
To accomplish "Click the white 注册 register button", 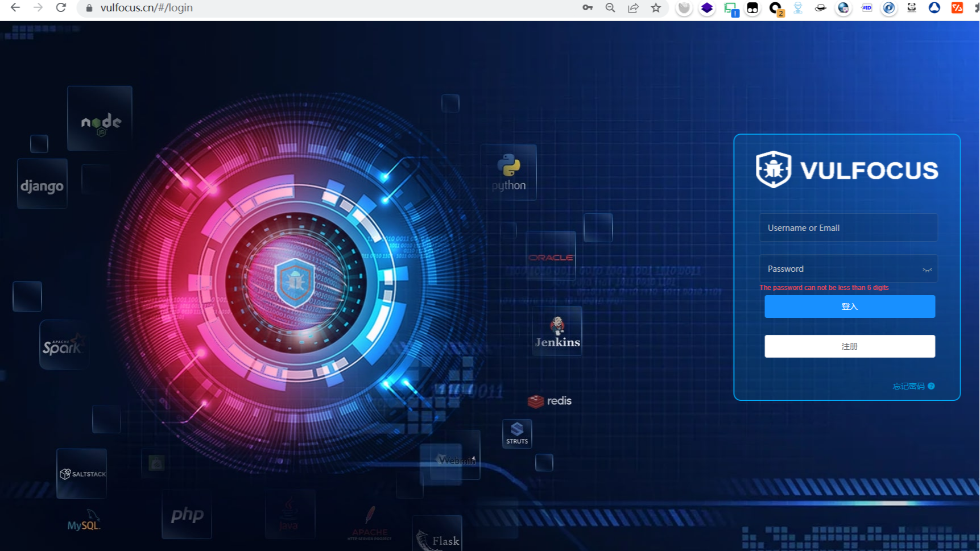I will pyautogui.click(x=850, y=346).
